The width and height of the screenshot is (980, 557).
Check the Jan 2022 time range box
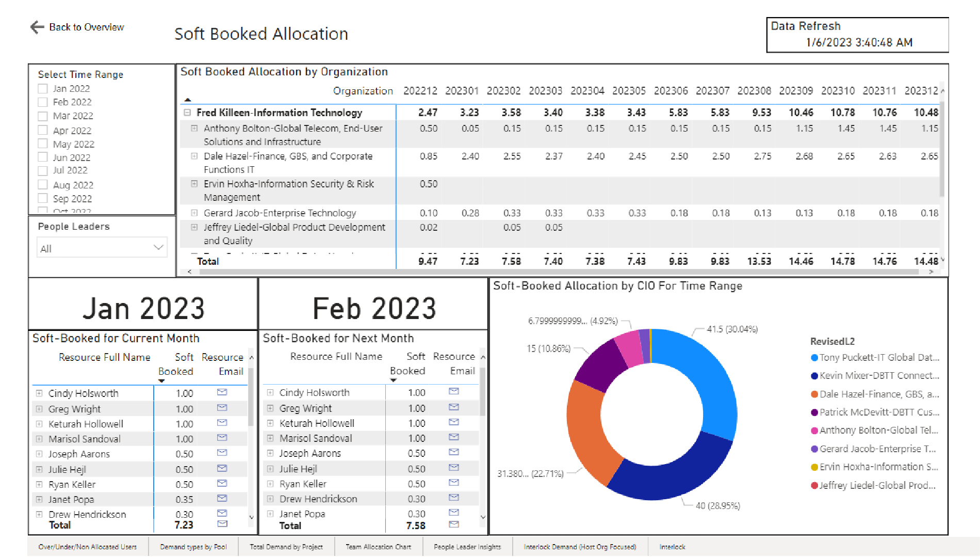point(43,88)
